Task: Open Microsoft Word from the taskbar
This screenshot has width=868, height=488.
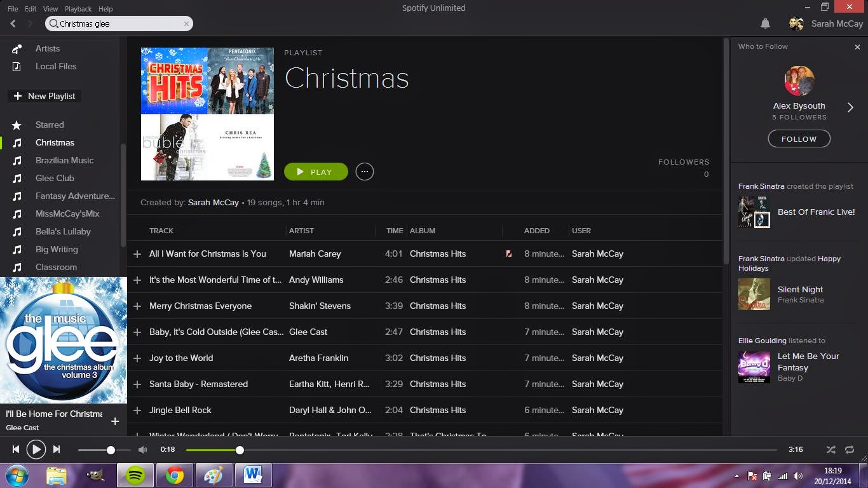Action: click(253, 475)
